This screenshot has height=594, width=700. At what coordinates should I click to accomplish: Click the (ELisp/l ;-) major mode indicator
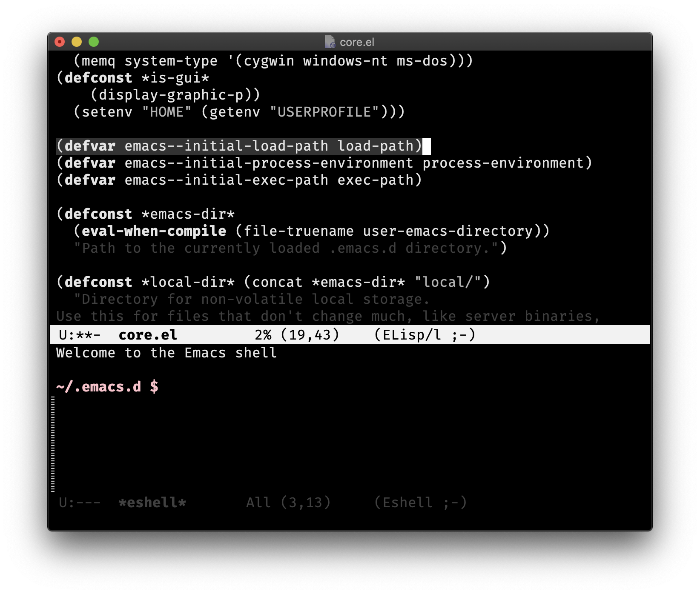(x=425, y=335)
